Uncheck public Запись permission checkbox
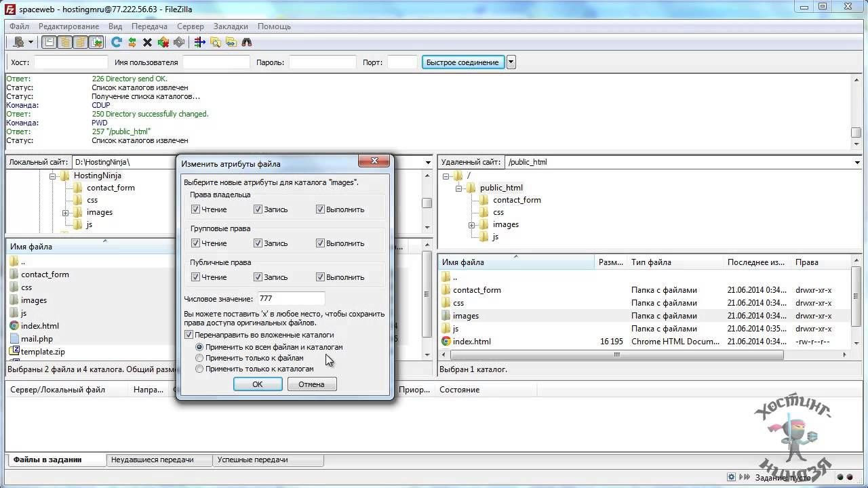 [x=258, y=277]
